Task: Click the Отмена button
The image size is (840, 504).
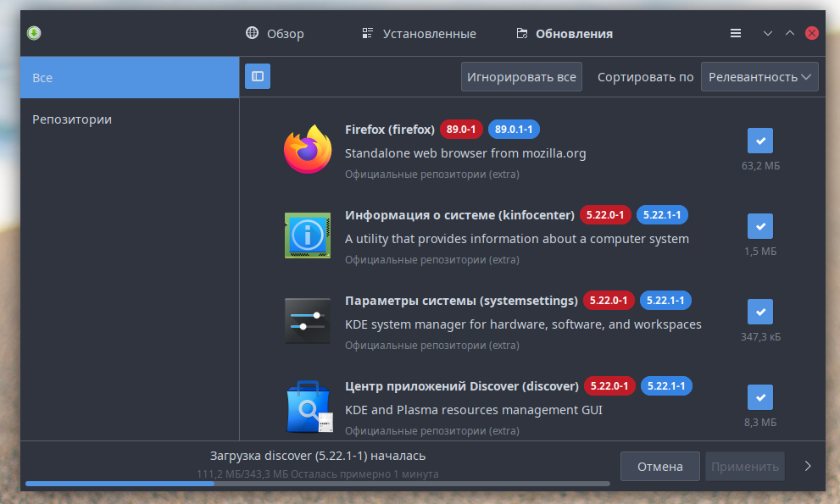Action: 660,467
